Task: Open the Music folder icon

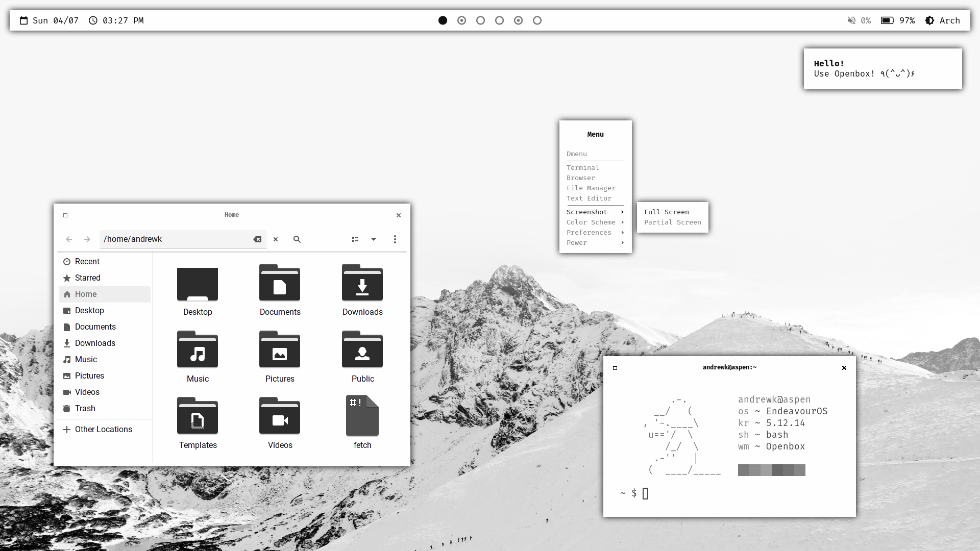Action: tap(198, 350)
